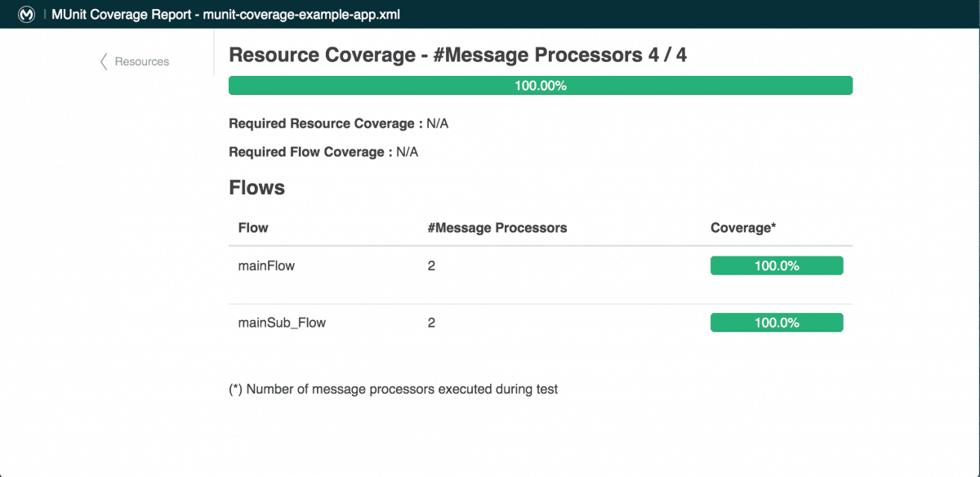Click the N/A value for Resource Coverage
This screenshot has width=980, height=477.
(438, 123)
